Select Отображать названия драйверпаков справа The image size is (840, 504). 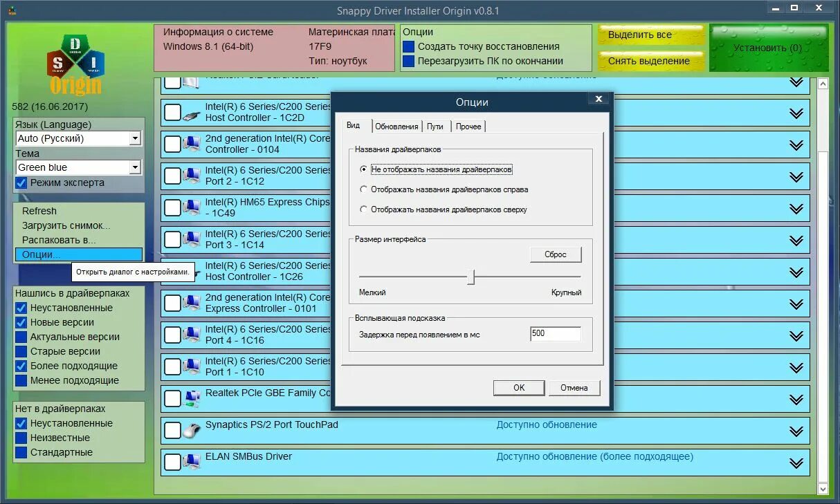coord(364,189)
